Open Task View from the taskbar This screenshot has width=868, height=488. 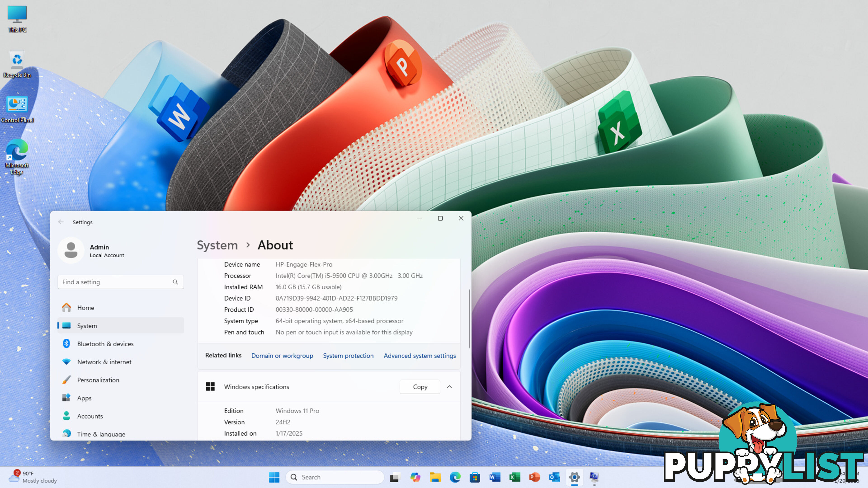click(395, 477)
